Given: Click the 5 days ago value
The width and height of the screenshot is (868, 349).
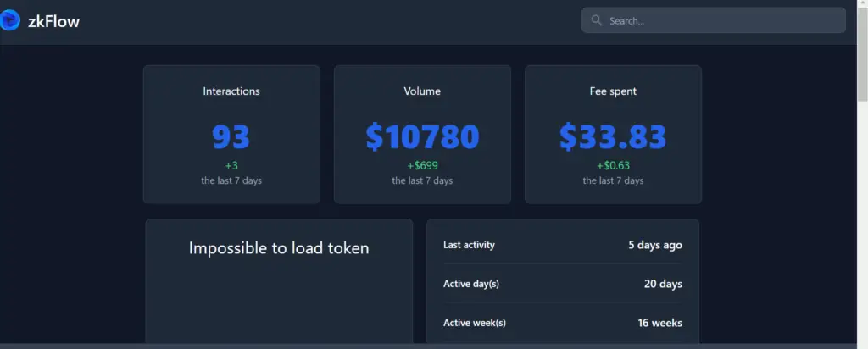Looking at the screenshot, I should tap(655, 245).
